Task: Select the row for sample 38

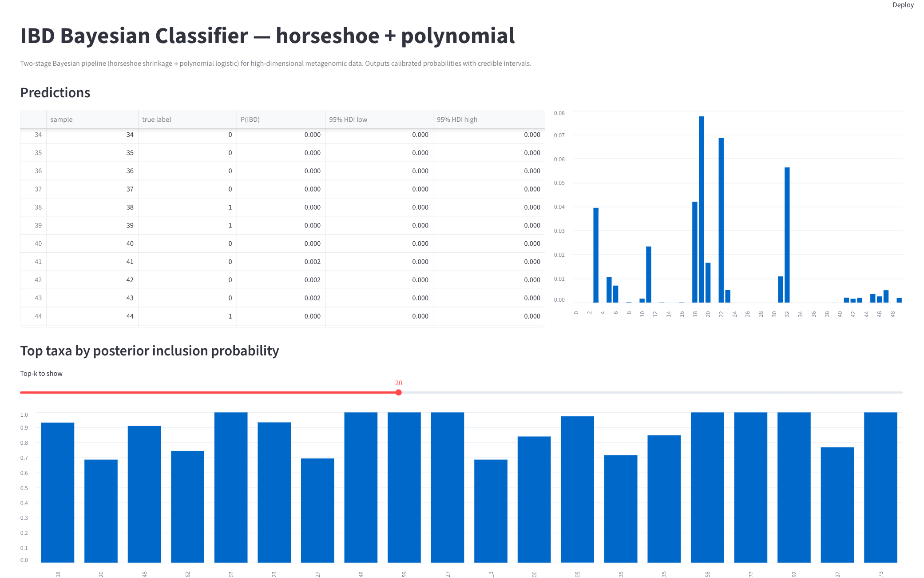Action: click(x=178, y=207)
